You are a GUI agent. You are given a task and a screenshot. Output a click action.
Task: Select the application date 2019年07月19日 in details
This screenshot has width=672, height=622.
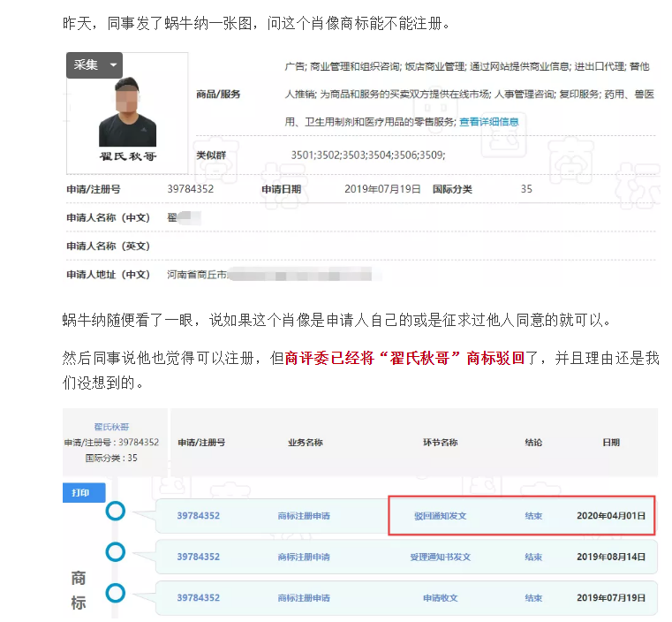[x=382, y=189]
